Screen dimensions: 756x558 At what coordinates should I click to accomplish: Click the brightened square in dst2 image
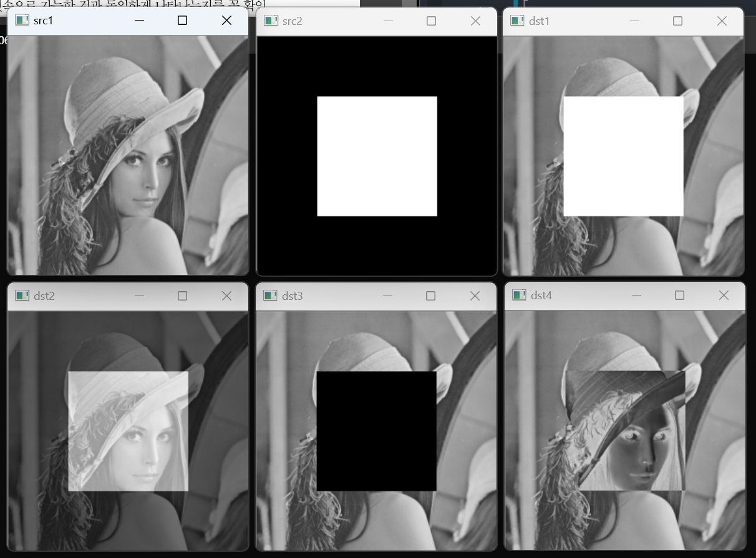pos(128,431)
